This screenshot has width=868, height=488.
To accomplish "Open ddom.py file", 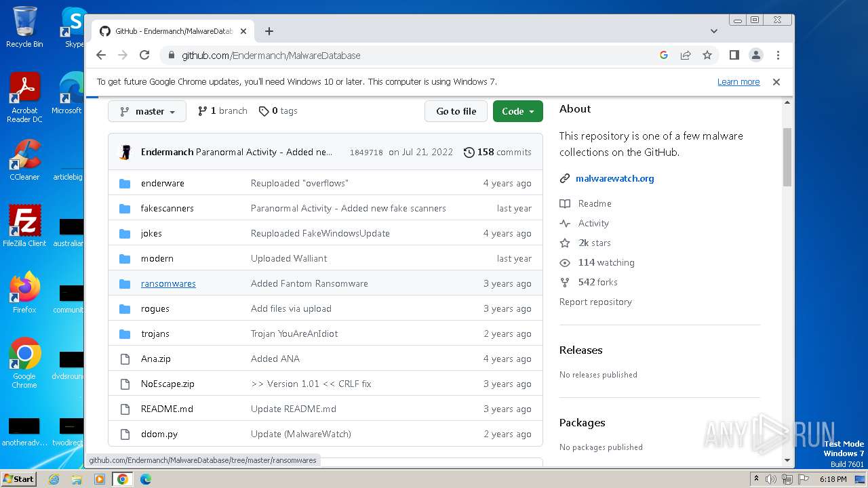I will coord(159,434).
